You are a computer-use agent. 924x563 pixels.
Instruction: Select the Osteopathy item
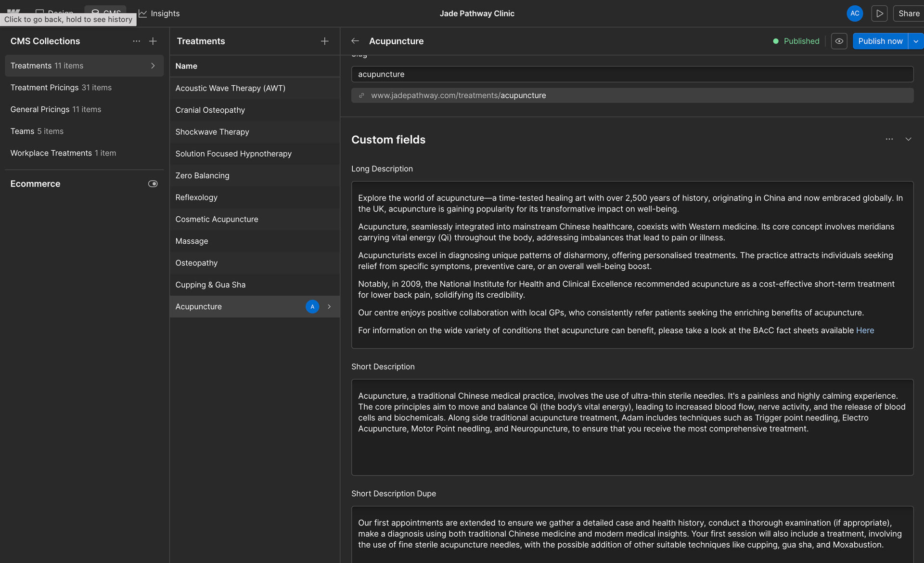pos(255,263)
